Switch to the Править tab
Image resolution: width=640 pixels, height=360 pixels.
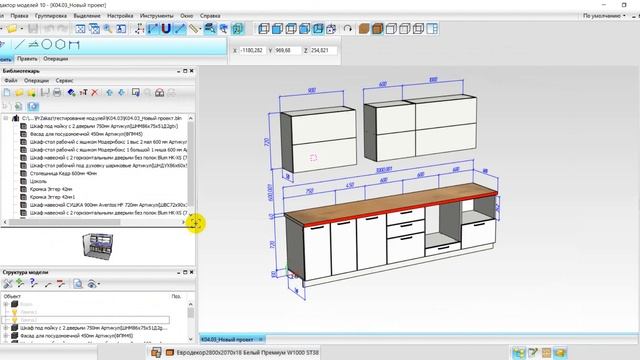click(x=27, y=59)
